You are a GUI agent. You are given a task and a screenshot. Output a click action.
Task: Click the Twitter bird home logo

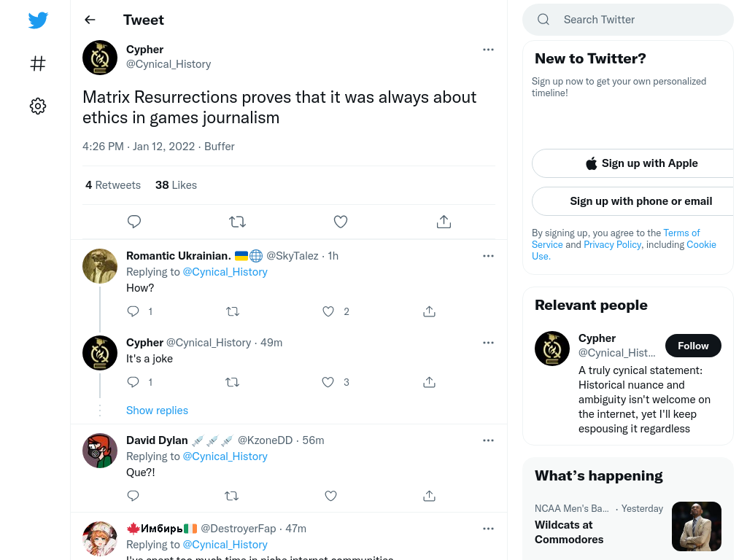coord(38,20)
